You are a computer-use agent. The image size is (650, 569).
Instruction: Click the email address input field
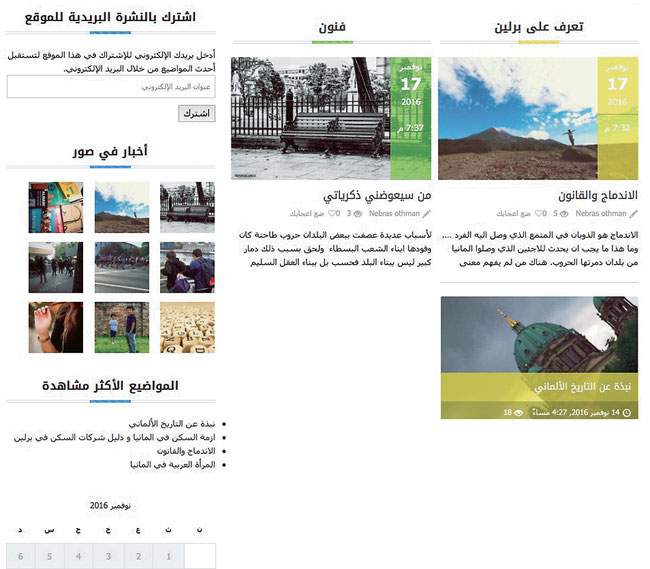coord(111,87)
